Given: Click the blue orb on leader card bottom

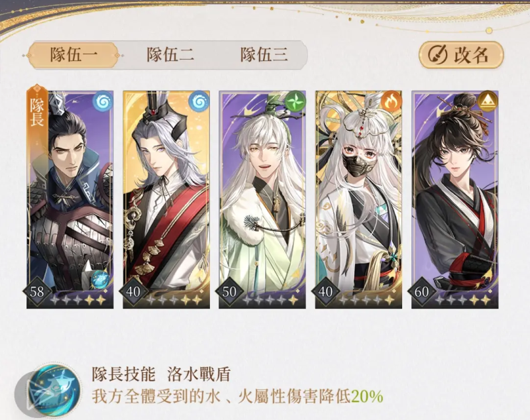Looking at the screenshot, I should coord(100,280).
